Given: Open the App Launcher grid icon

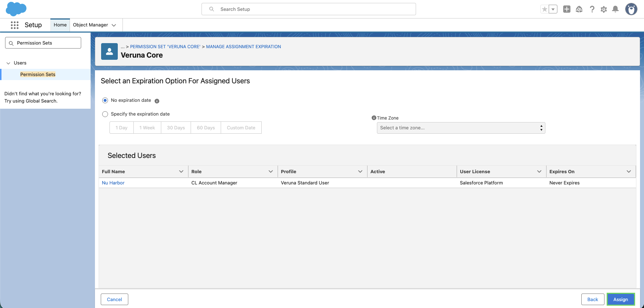Looking at the screenshot, I should [14, 25].
